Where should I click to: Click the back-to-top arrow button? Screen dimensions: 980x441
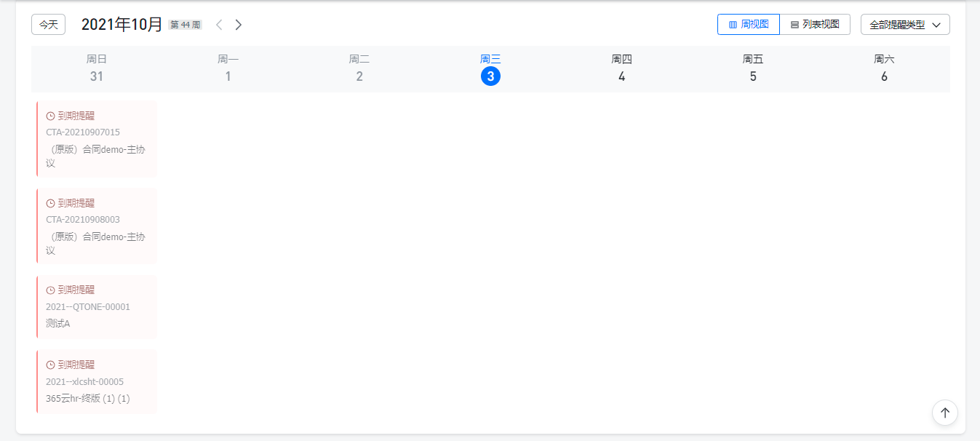[944, 413]
